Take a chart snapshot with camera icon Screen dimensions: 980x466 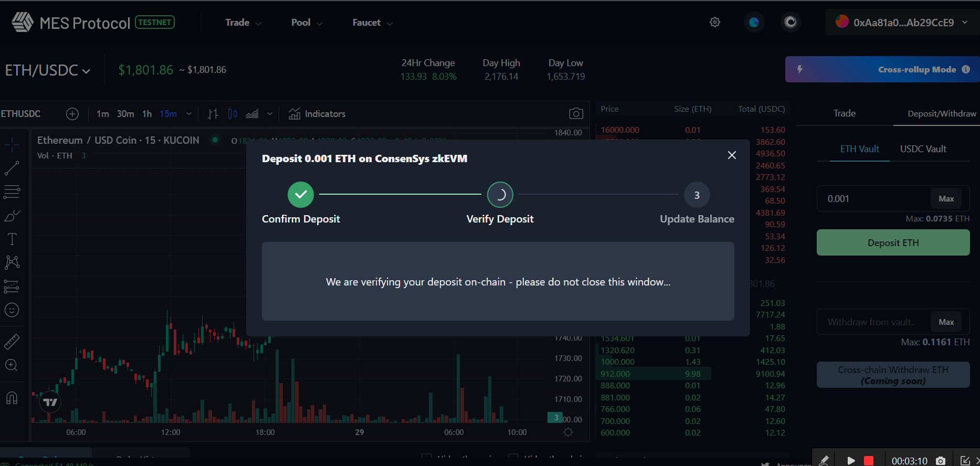click(x=576, y=113)
